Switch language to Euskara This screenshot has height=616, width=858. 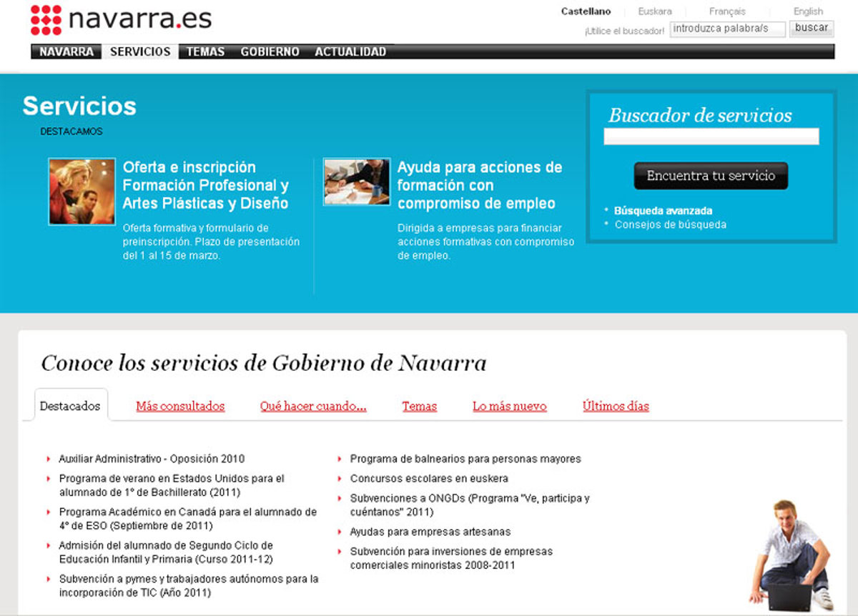point(654,11)
